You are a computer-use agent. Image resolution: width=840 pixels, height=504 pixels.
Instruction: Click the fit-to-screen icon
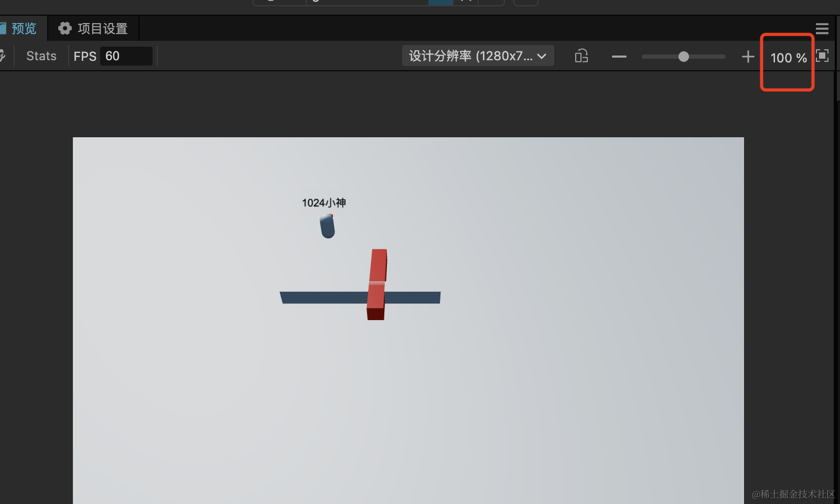(822, 56)
